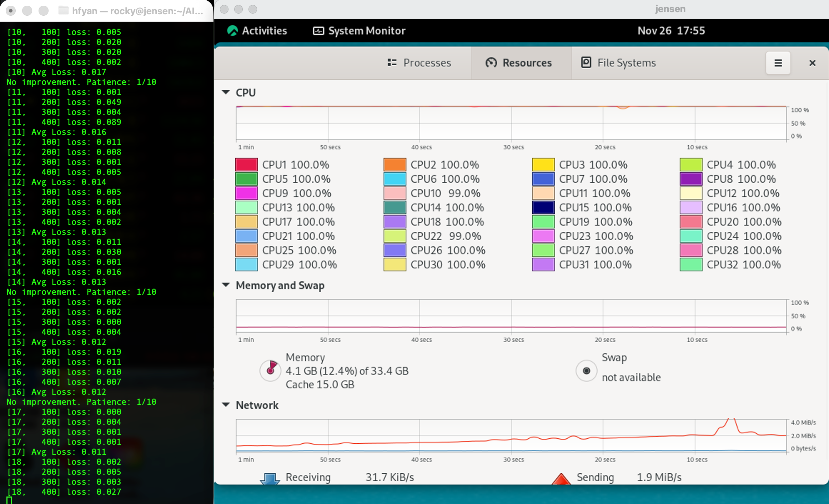Select the CPU10 pink color swatch
Image resolution: width=829 pixels, height=504 pixels.
pos(395,193)
